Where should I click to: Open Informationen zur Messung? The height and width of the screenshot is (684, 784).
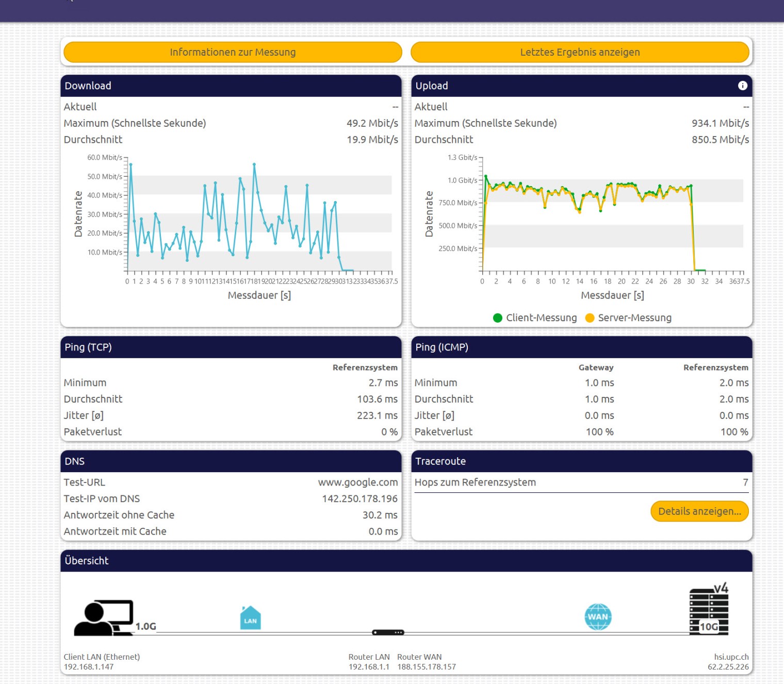tap(233, 52)
